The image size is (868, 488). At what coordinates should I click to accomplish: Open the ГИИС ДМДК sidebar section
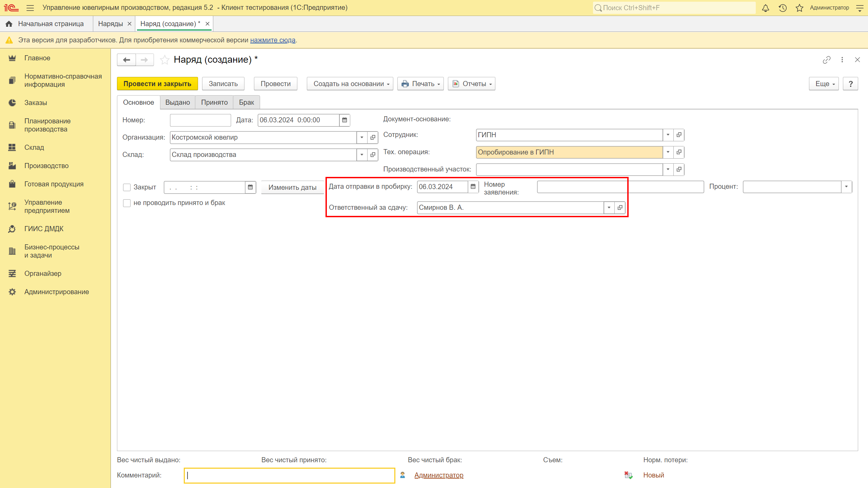55,229
